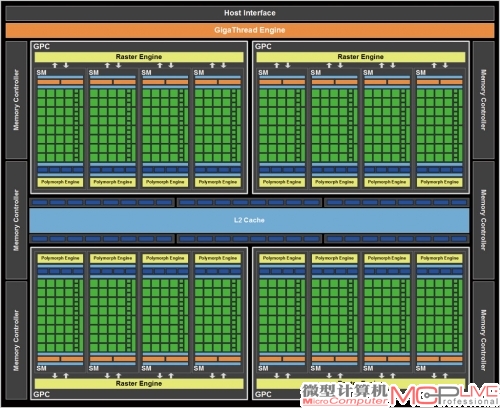500x408 pixels.
Task: Click first SM label in lower-left GPC
Action: point(41,368)
